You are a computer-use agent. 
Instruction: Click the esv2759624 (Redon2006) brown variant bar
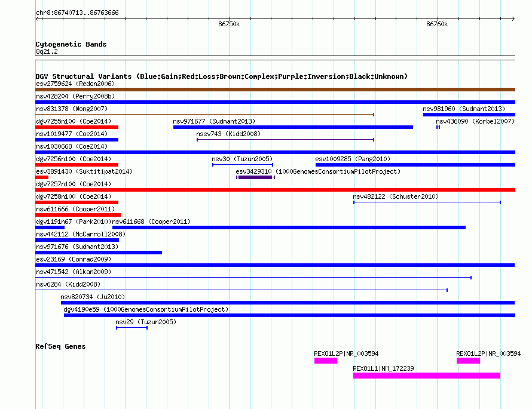275,90
